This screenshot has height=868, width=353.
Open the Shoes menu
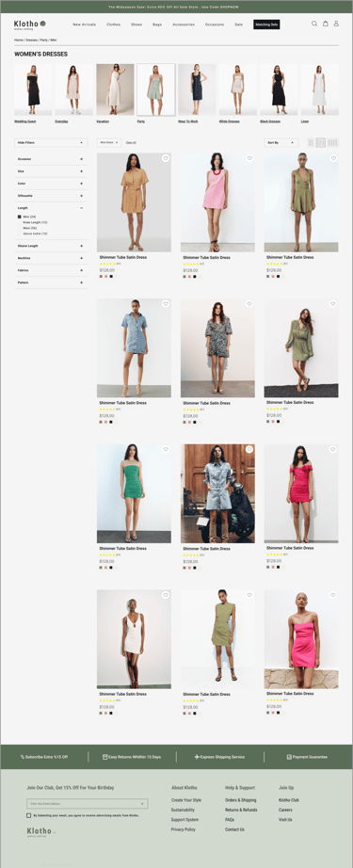click(x=136, y=24)
